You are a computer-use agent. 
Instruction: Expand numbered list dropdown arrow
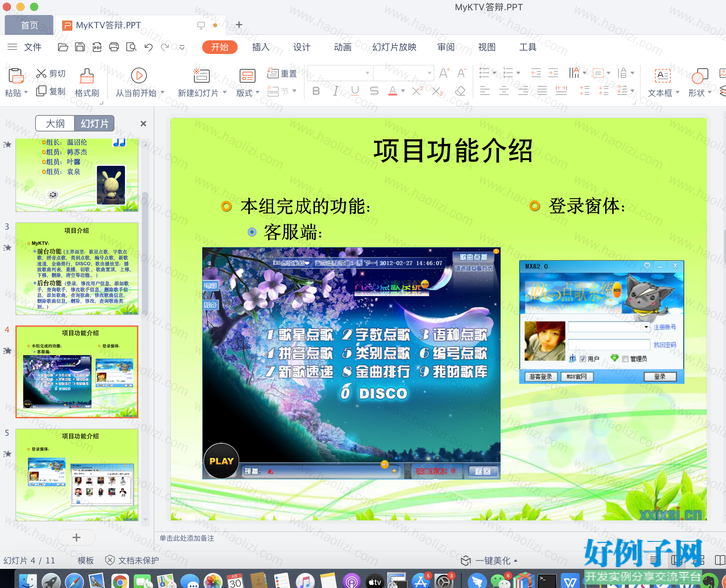(518, 73)
